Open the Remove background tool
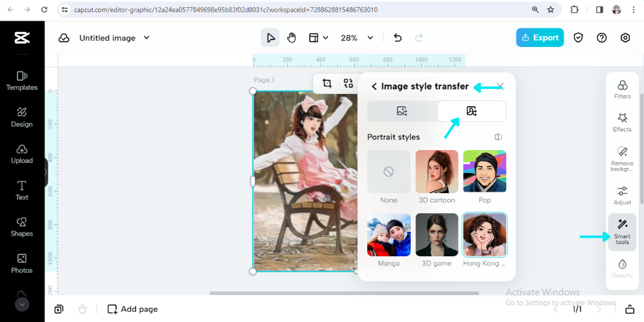The width and height of the screenshot is (644, 322). [x=622, y=158]
